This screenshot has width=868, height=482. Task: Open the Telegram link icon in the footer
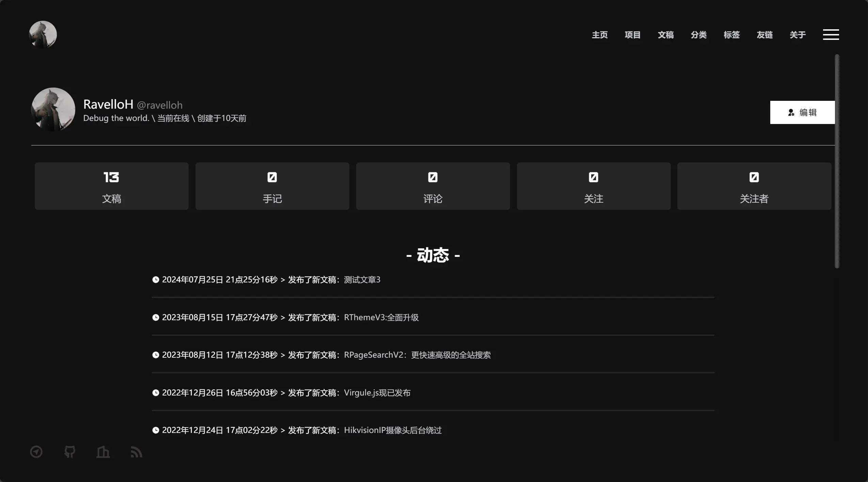pos(36,452)
